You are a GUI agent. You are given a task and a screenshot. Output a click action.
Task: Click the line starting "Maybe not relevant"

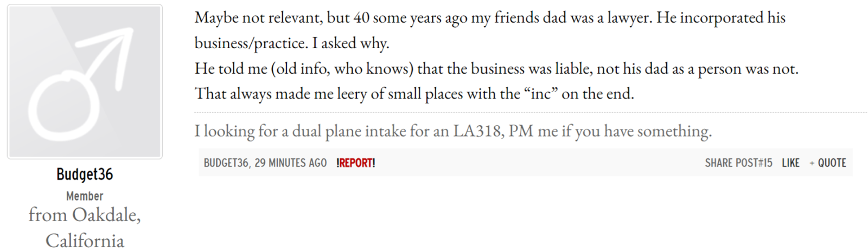tap(490, 18)
